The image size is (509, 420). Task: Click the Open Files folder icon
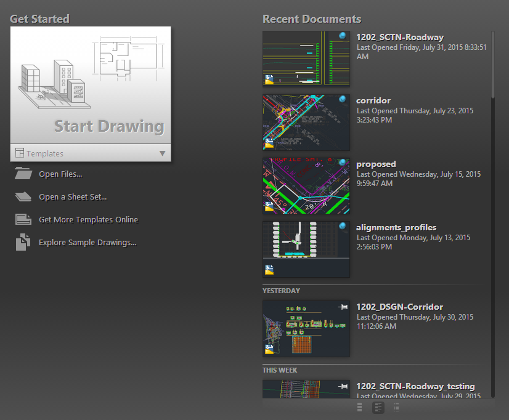(x=23, y=173)
